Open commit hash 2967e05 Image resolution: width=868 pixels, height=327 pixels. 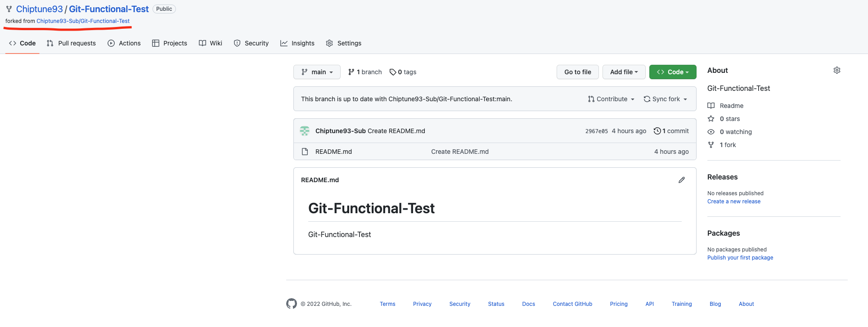coord(597,131)
